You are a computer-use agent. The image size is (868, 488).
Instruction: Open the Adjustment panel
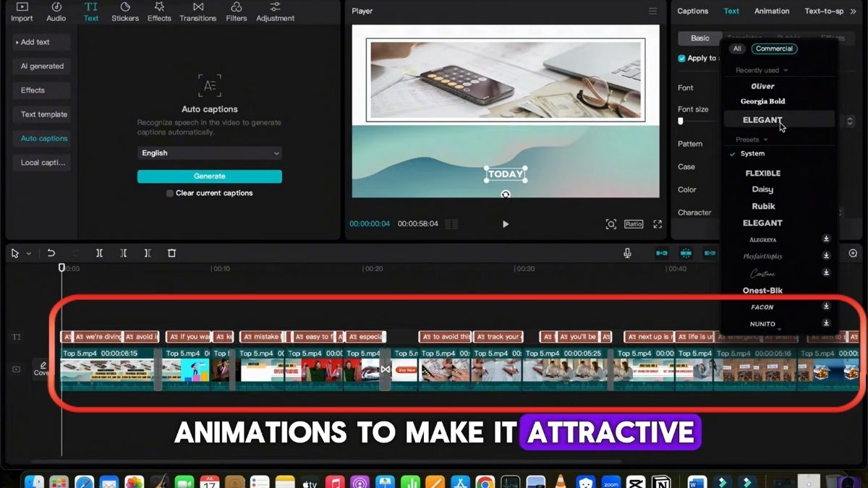point(275,12)
